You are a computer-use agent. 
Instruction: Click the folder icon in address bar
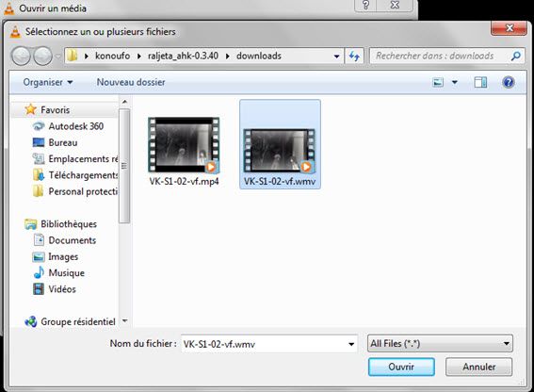click(72, 56)
